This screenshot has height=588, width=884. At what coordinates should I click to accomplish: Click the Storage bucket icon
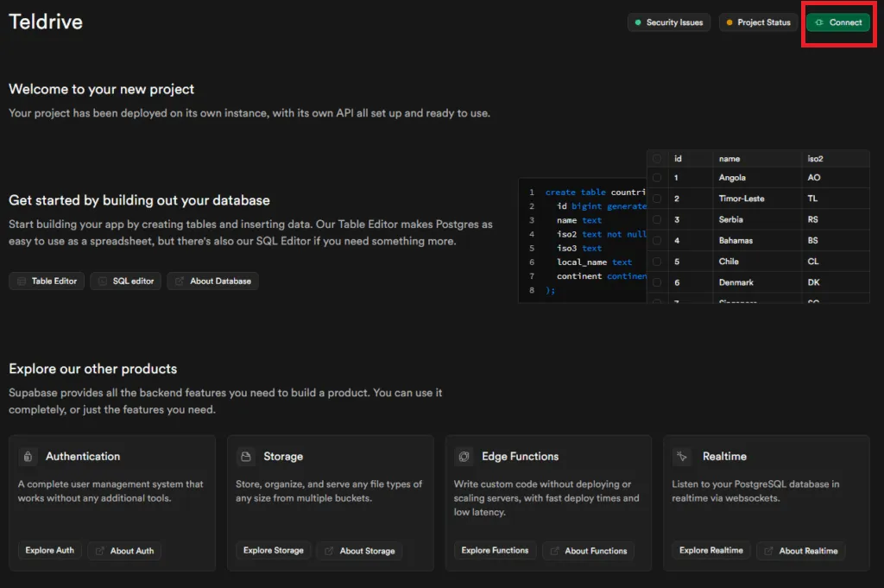tap(246, 457)
